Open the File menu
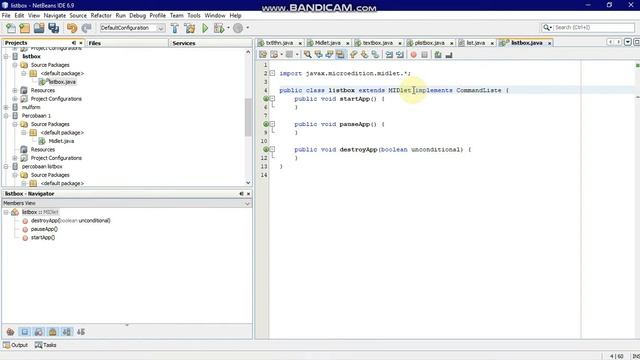Screen dimensions: 640x360 [6, 16]
